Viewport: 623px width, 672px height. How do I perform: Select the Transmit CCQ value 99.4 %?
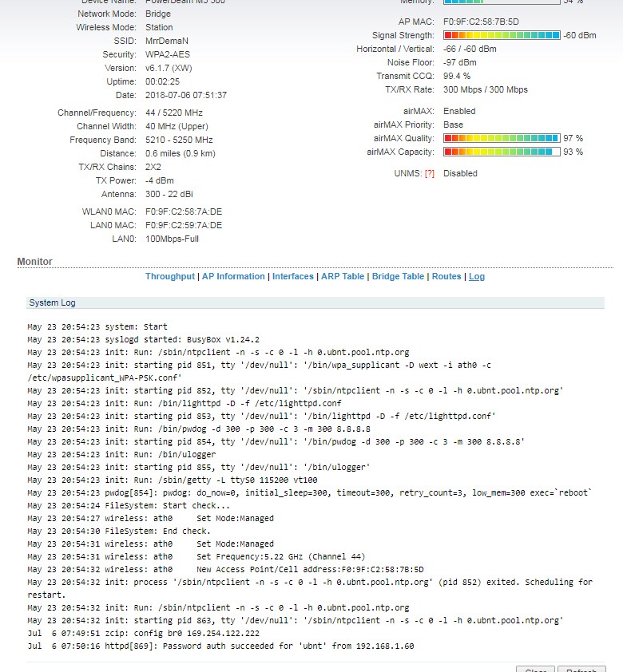(x=457, y=77)
